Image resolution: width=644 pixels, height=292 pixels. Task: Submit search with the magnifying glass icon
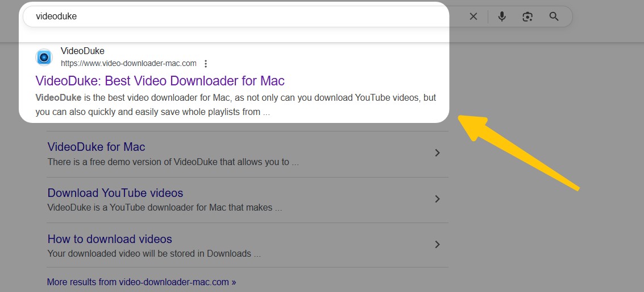point(554,17)
